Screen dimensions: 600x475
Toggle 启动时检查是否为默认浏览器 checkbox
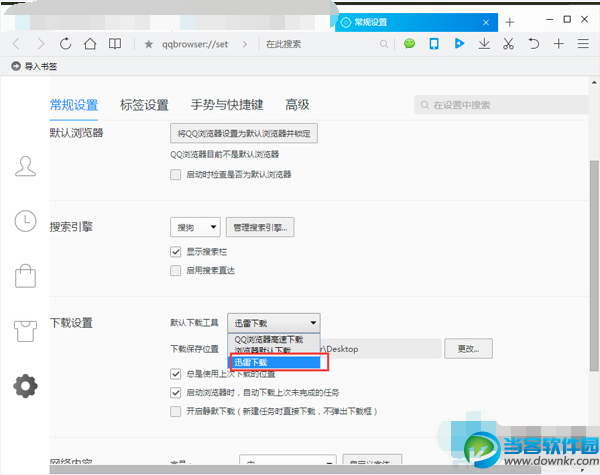176,175
